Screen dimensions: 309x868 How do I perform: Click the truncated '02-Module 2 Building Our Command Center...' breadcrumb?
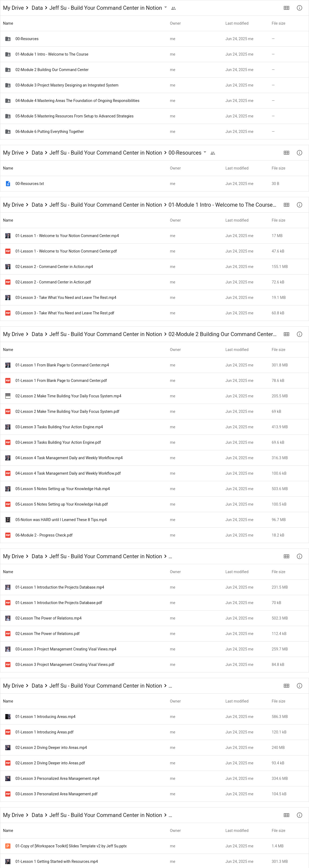coord(223,334)
